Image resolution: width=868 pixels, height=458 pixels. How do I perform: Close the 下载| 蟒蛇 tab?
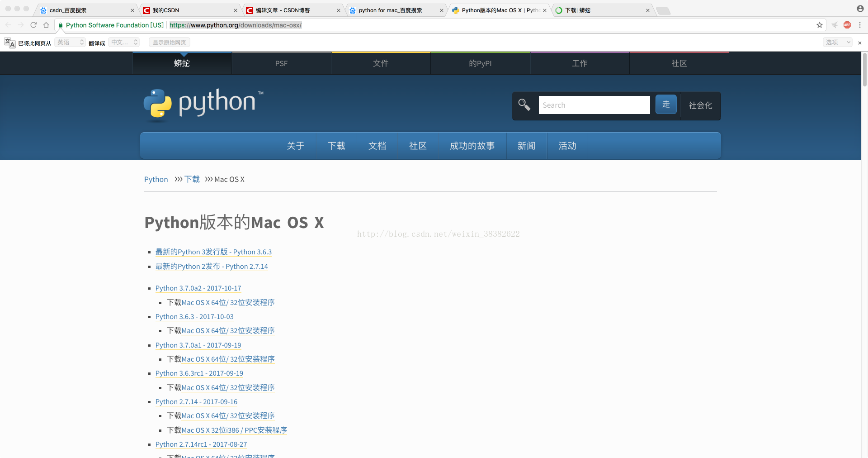(x=648, y=10)
